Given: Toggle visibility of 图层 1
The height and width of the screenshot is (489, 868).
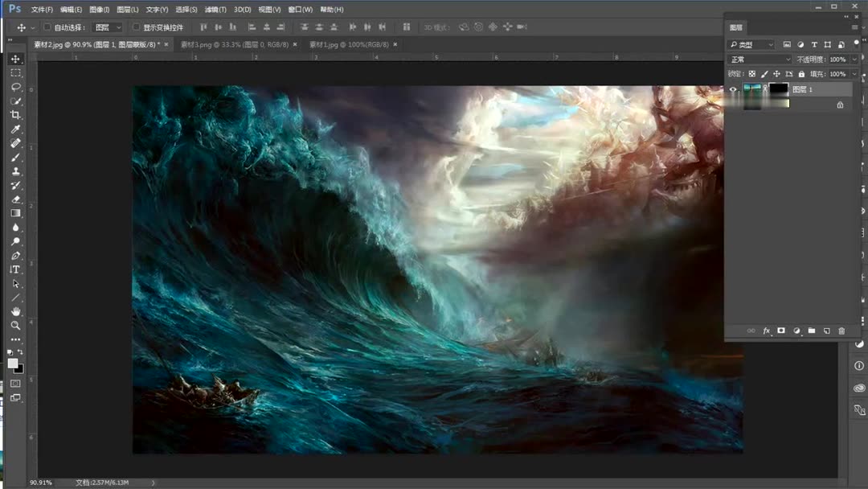Looking at the screenshot, I should pyautogui.click(x=734, y=89).
